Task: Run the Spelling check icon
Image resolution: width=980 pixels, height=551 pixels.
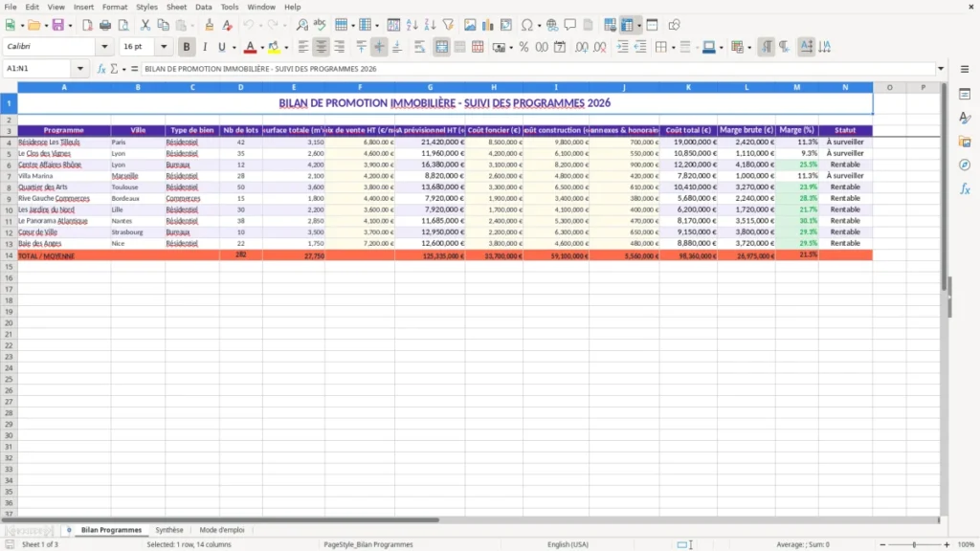Action: tap(320, 25)
